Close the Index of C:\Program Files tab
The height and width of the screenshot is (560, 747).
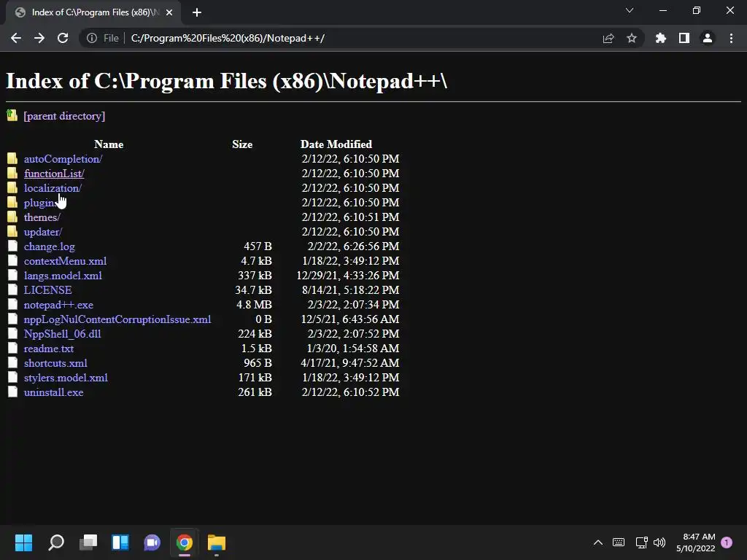(169, 13)
